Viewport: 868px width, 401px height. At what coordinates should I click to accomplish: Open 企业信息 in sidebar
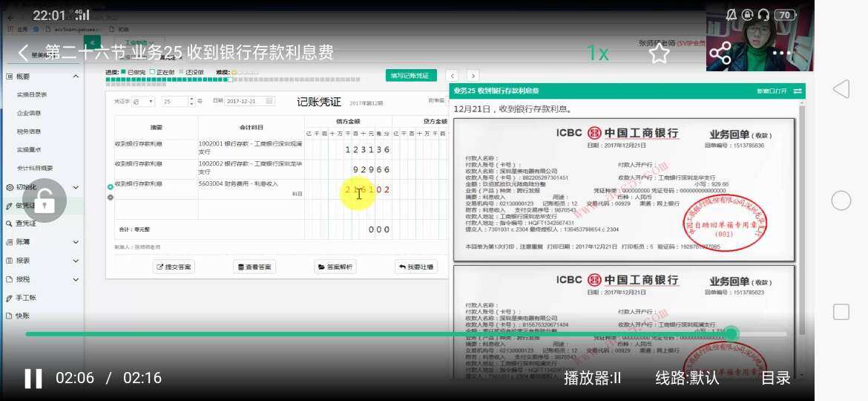tap(29, 113)
